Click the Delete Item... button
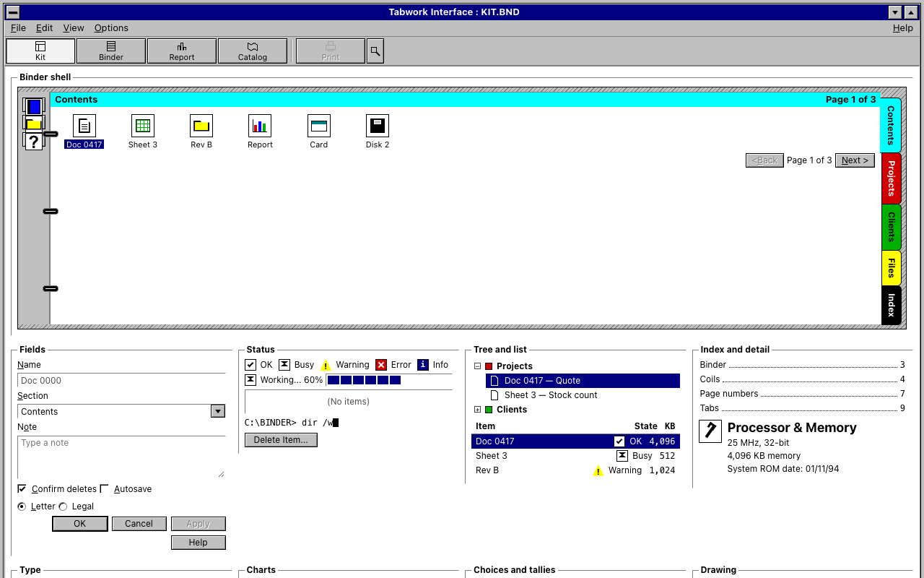The image size is (924, 578). 281,440
